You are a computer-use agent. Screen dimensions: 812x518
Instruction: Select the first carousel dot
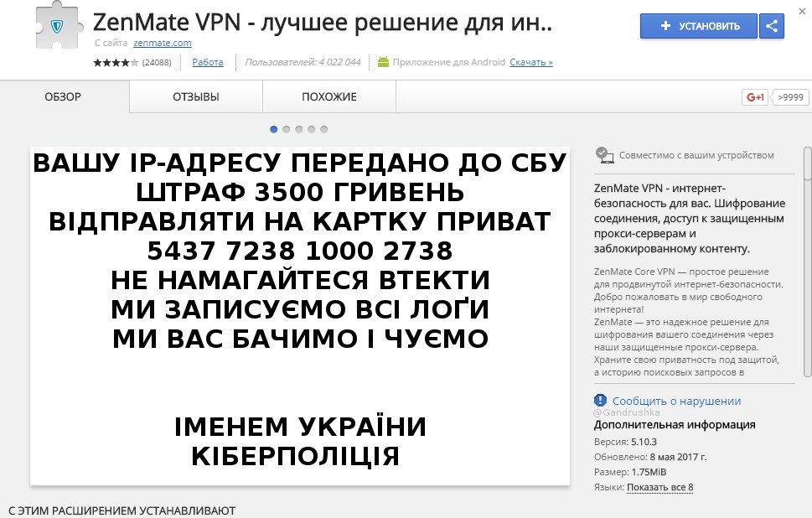click(x=274, y=129)
